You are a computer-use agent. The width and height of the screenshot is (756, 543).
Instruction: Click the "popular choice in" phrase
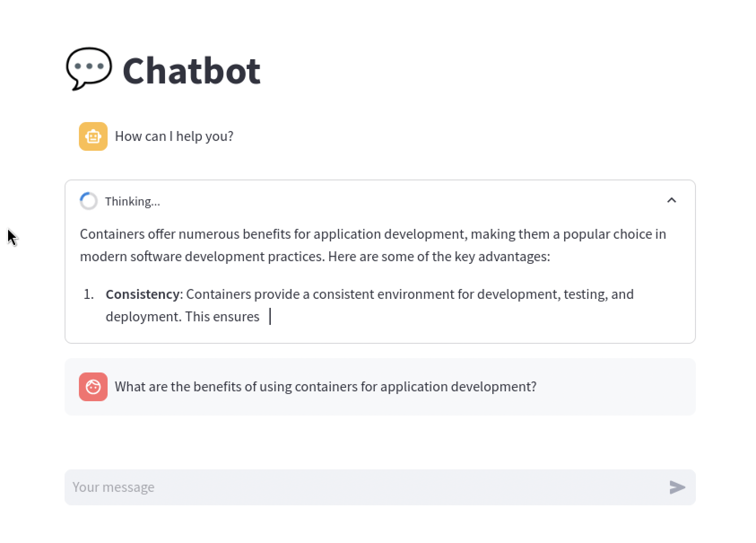point(614,234)
